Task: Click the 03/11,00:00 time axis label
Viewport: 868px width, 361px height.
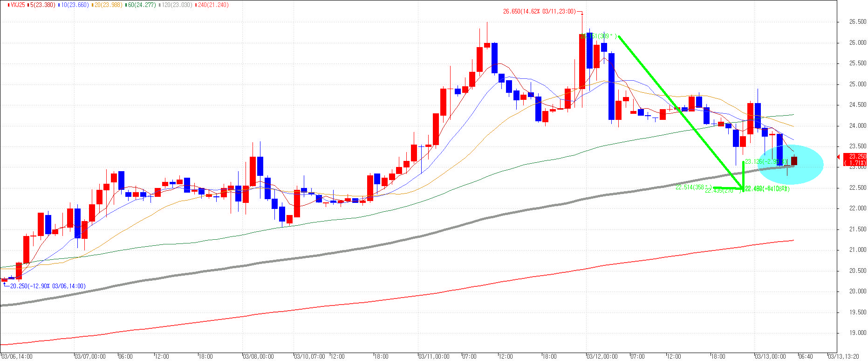Action: pyautogui.click(x=434, y=356)
